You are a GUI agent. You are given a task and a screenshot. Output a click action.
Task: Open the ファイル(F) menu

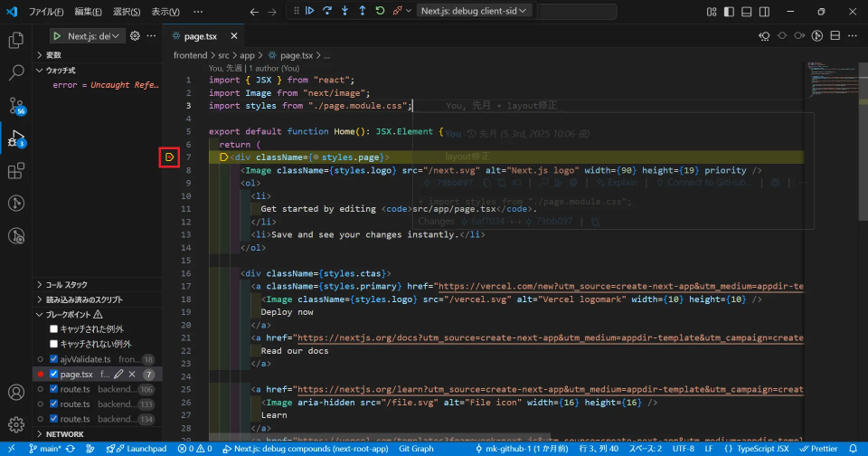click(x=46, y=12)
